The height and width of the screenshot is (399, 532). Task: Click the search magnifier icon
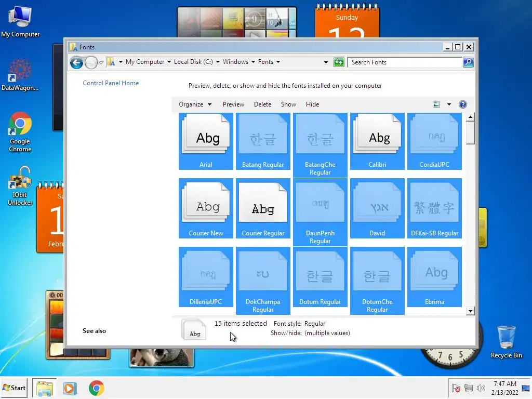coord(468,62)
